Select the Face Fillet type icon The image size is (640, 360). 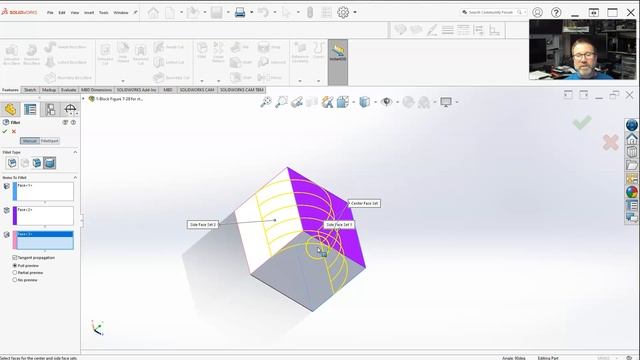click(37, 163)
